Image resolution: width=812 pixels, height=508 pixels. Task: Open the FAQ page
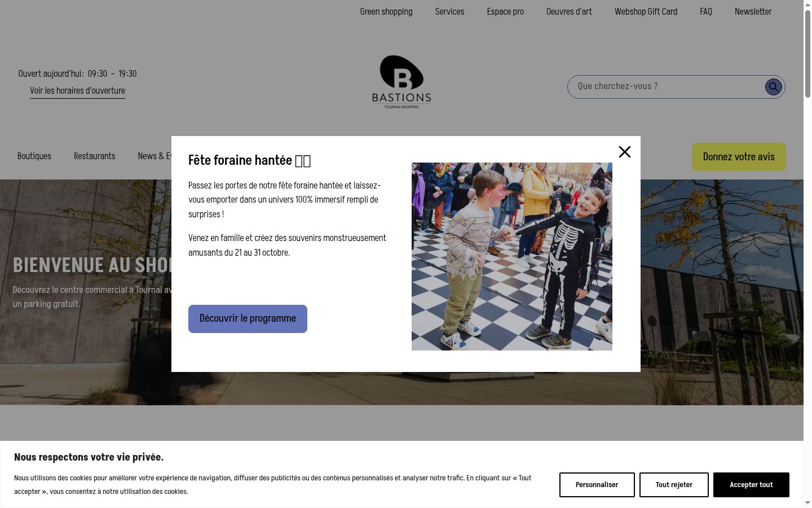706,11
